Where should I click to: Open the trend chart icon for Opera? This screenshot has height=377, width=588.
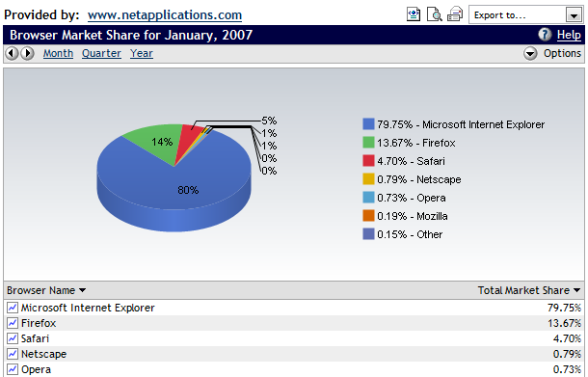(x=13, y=369)
